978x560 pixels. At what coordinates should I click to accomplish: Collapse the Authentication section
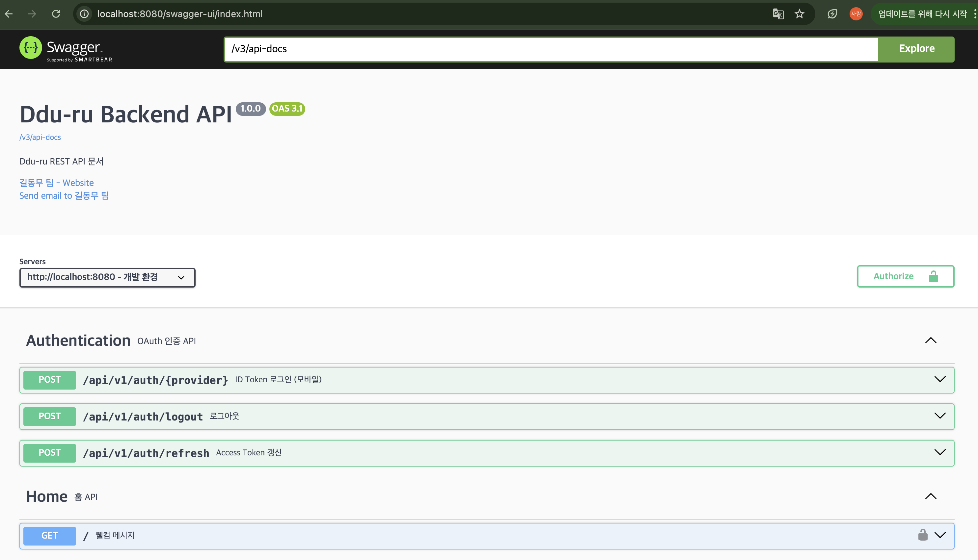[x=930, y=341]
